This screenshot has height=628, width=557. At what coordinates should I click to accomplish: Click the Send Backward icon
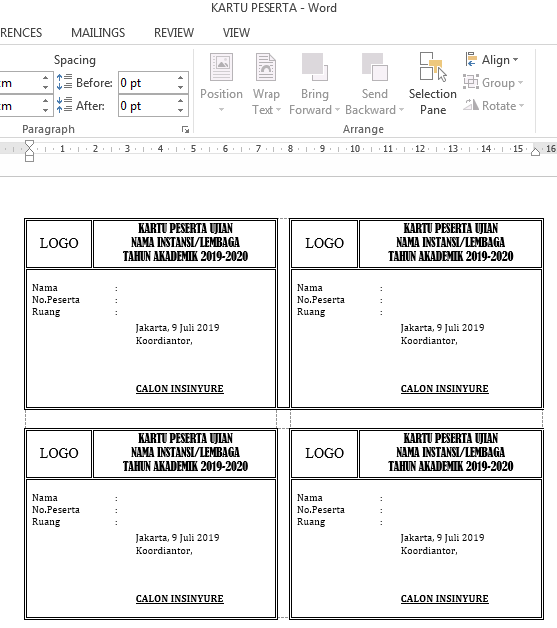(x=374, y=67)
